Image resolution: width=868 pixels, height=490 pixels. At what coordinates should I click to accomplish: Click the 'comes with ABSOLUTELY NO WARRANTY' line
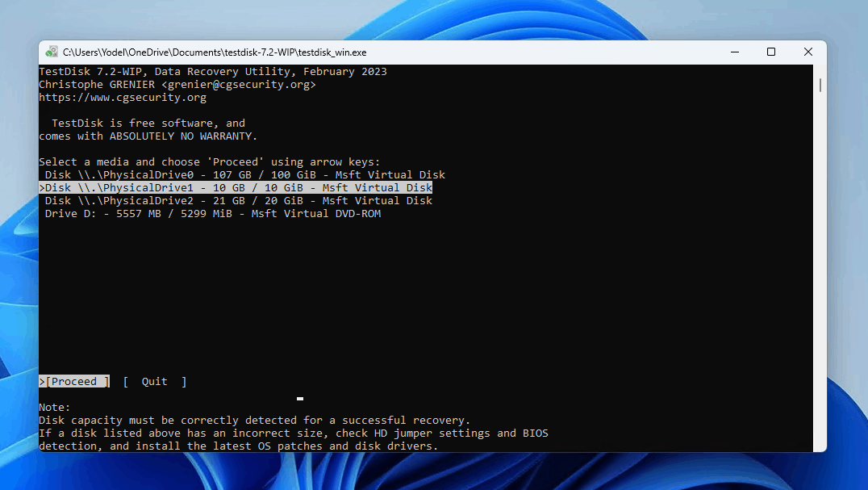[x=148, y=136]
